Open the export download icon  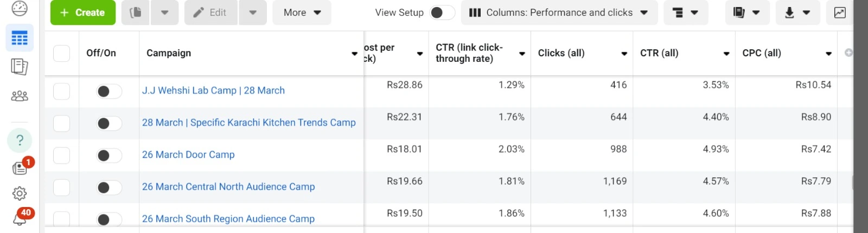pyautogui.click(x=797, y=12)
